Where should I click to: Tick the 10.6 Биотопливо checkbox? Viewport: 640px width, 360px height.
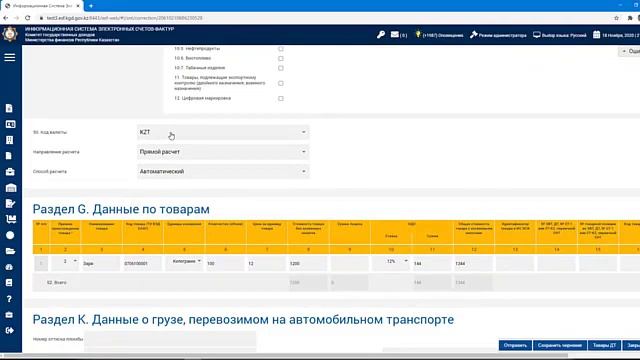coord(281,58)
